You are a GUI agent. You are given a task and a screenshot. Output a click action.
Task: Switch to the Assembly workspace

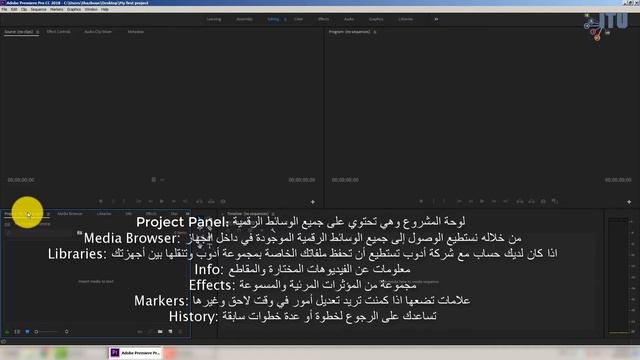coord(244,19)
